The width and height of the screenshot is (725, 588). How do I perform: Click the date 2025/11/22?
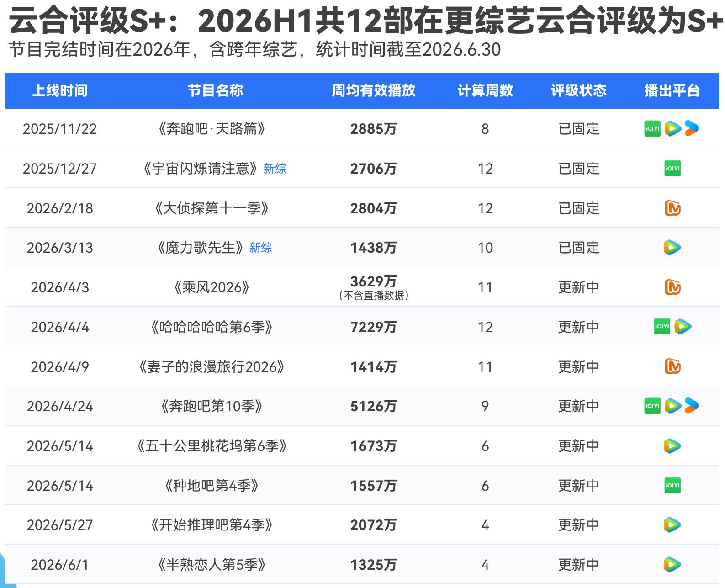point(60,129)
